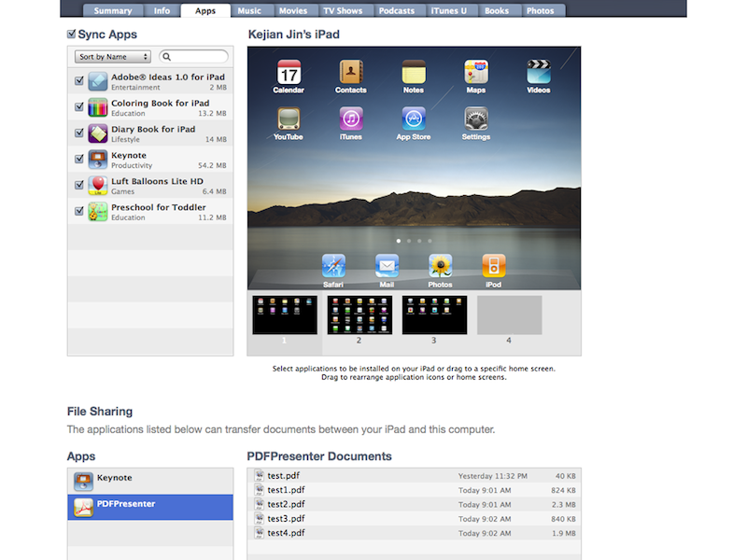Screen dimensions: 747x560
Task: Open the Sort by Name dropdown
Action: click(x=112, y=57)
